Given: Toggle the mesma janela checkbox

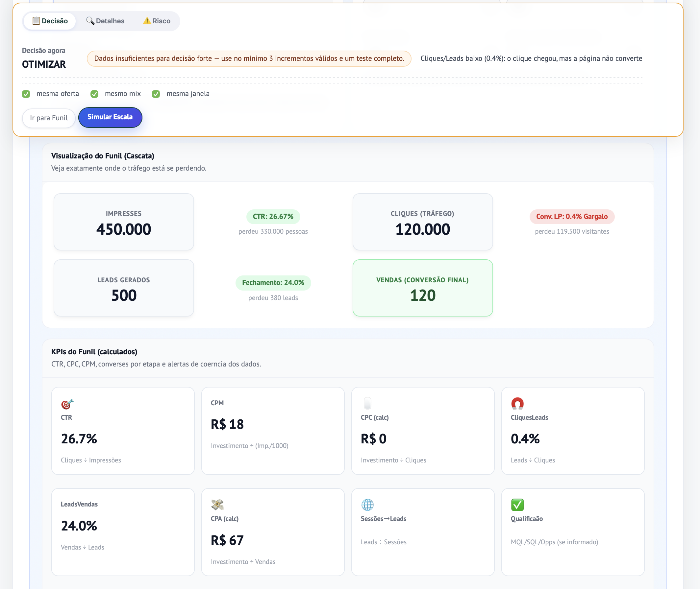Looking at the screenshot, I should click(156, 94).
